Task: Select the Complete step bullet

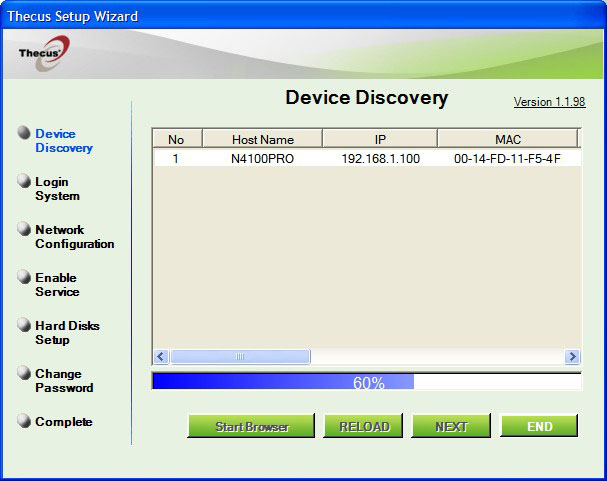Action: [x=24, y=421]
